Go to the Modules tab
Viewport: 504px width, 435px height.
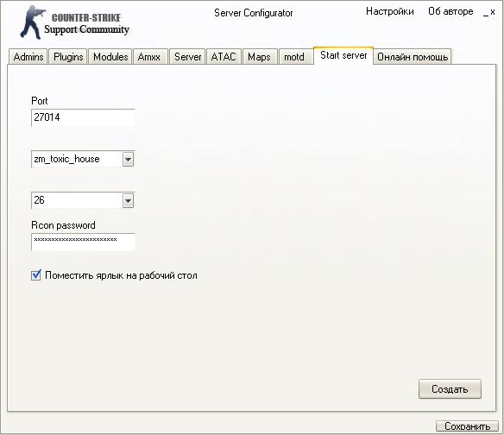(110, 57)
